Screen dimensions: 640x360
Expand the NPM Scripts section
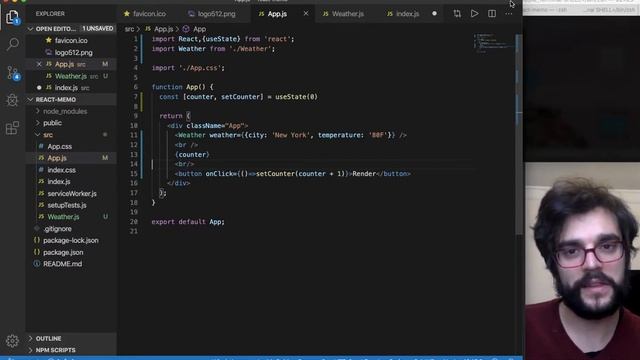coord(52,350)
